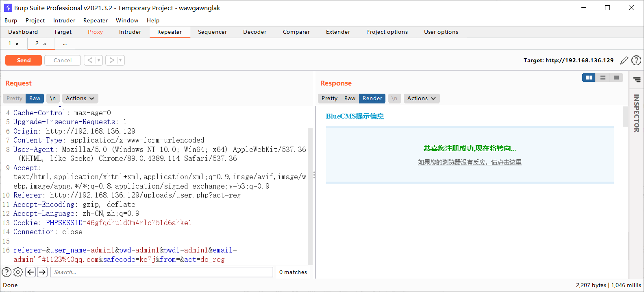Open back-history dropdown arrow

tap(99, 60)
